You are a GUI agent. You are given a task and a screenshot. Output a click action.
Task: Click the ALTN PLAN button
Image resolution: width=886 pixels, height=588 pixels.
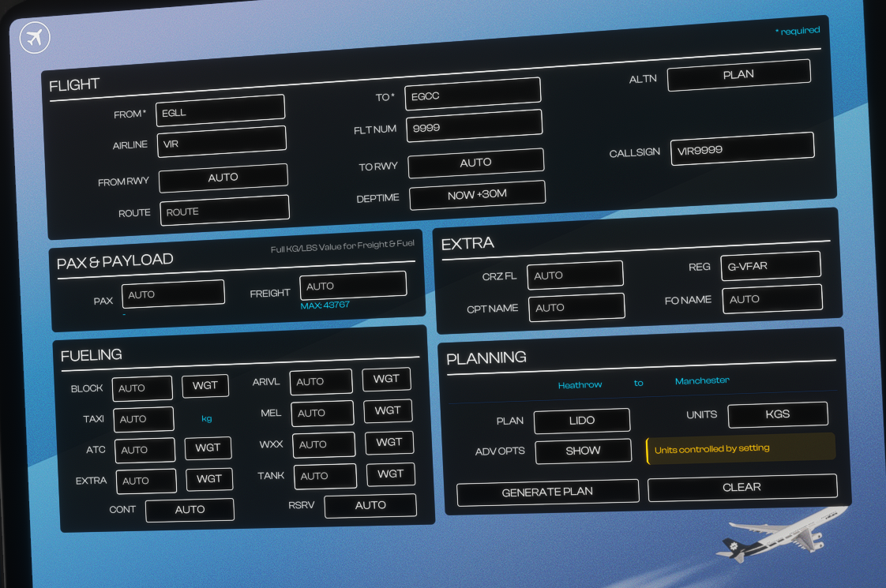[x=738, y=75]
